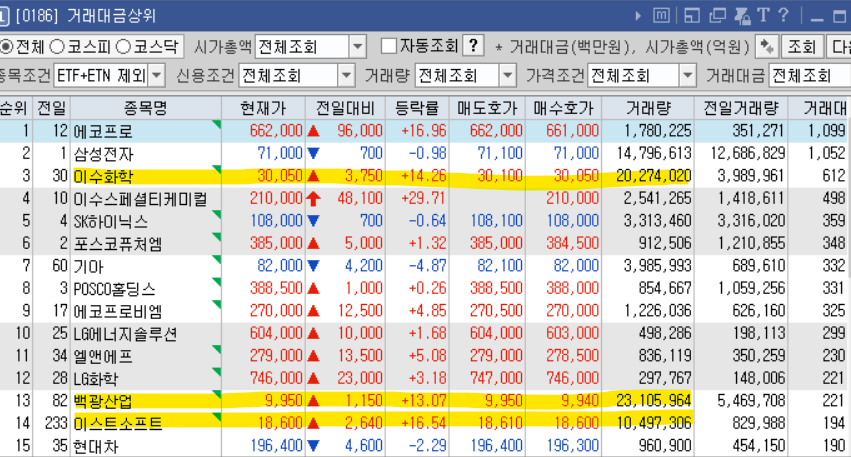Viewport: 851px width, 457px height.
Task: Select the LG화학 stock name
Action: click(96, 378)
